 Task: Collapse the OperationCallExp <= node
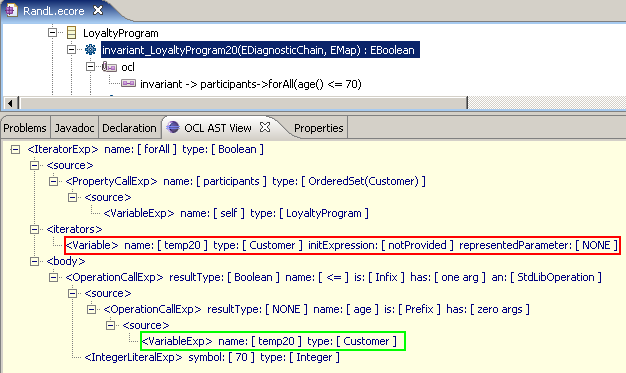pos(53,277)
